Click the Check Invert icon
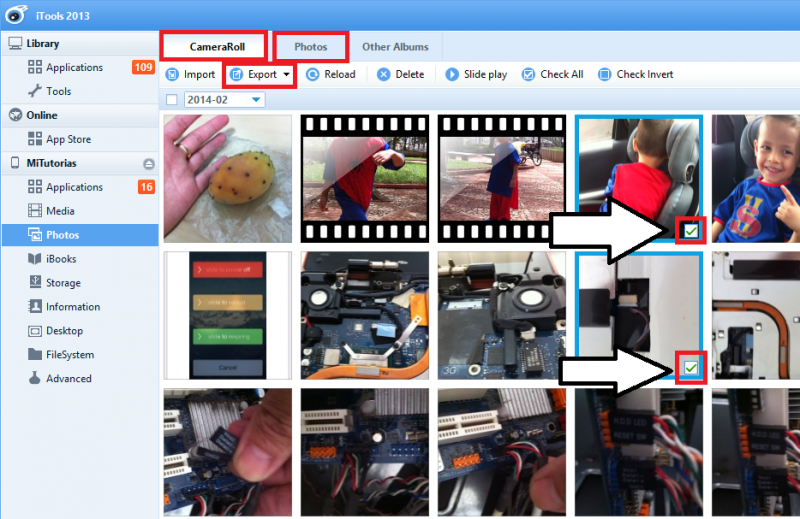800x519 pixels. point(604,75)
